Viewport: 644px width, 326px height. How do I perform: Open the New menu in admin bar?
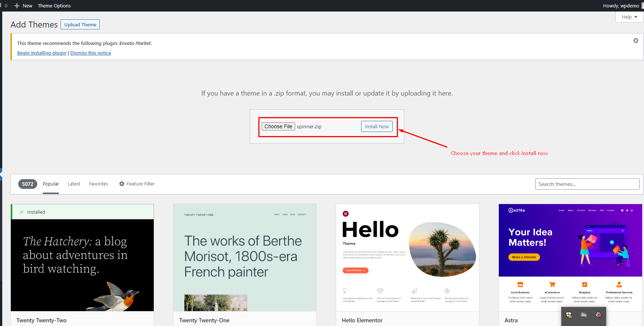point(27,6)
